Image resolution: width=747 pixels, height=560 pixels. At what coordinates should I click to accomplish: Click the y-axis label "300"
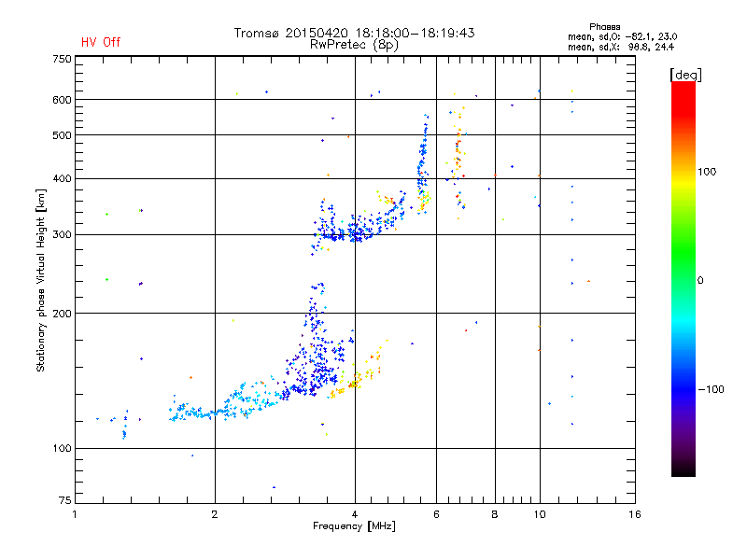tap(62, 235)
